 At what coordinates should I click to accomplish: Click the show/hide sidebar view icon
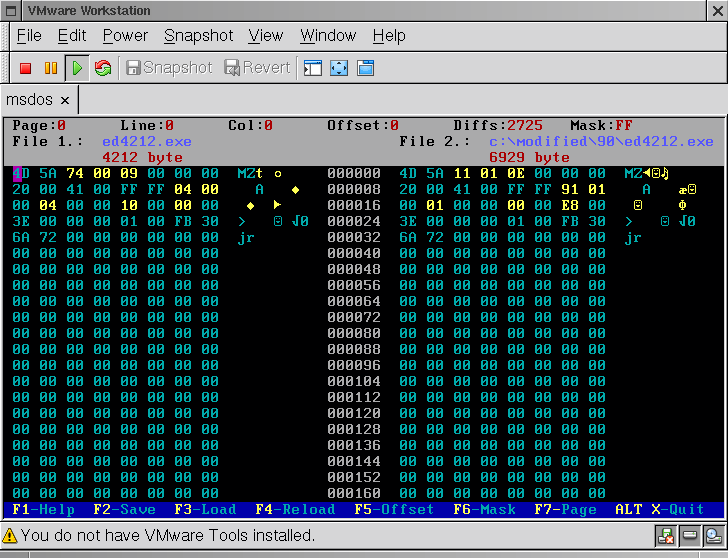tap(313, 68)
